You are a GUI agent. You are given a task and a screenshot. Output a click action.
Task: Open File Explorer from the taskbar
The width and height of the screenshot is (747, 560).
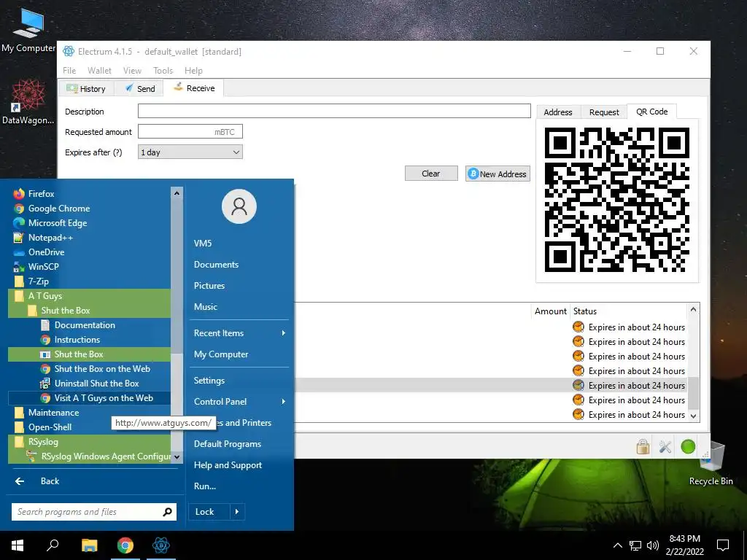(x=89, y=545)
